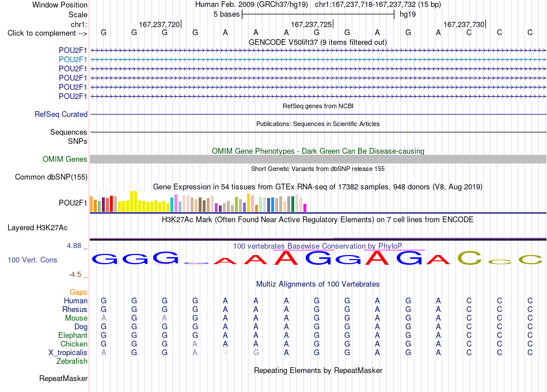Click 'Short Genetic Variants from dbSNP release 155'
Image resolution: width=547 pixels, height=392 pixels.
point(318,169)
